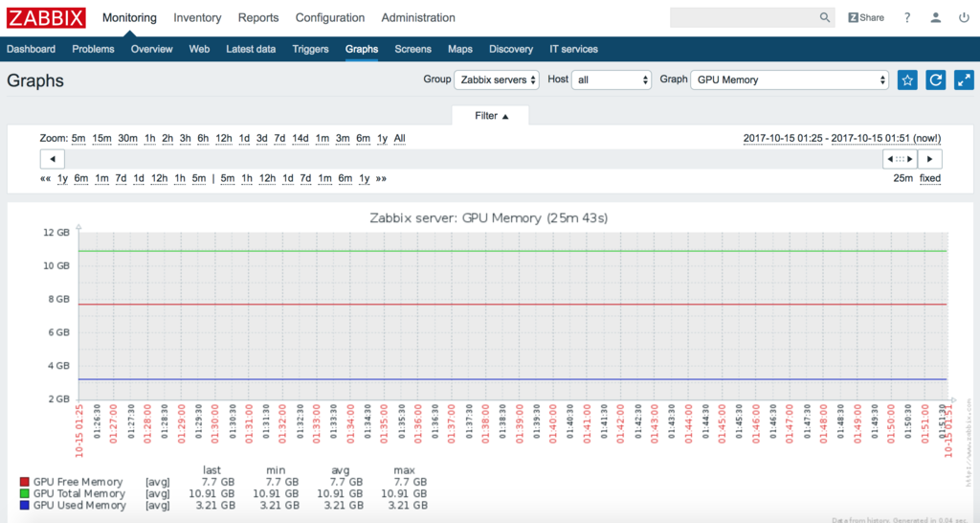Screen dimensions: 980x523
Task: Click the GPU Free Memory legend label
Action: (78, 482)
